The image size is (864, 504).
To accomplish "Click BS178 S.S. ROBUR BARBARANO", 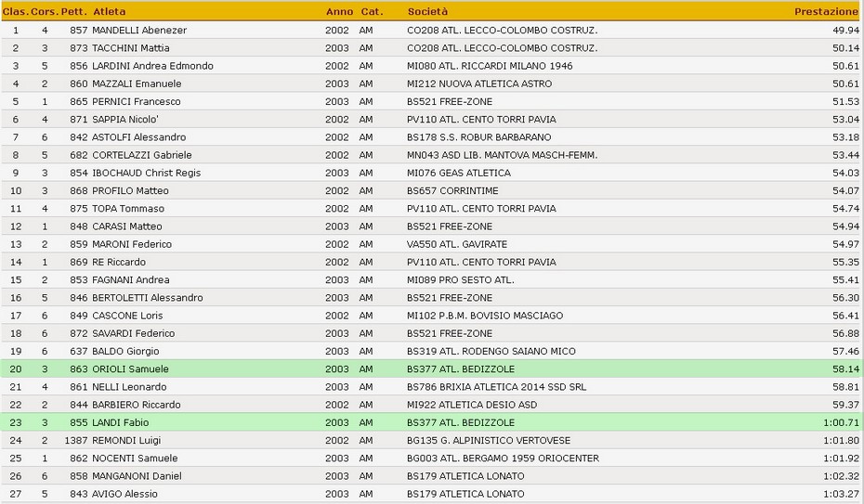I will [x=478, y=137].
